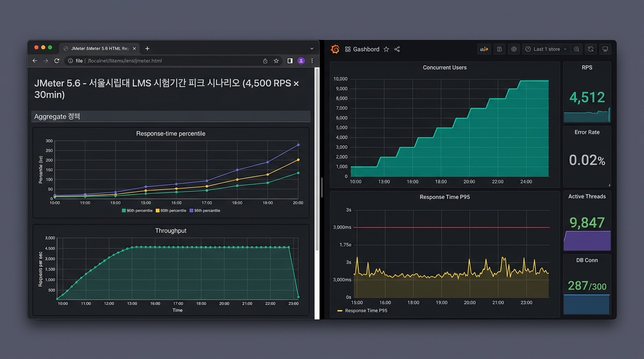Click the JMeter 5.6 page heading
This screenshot has width=644, height=359.
(167, 89)
